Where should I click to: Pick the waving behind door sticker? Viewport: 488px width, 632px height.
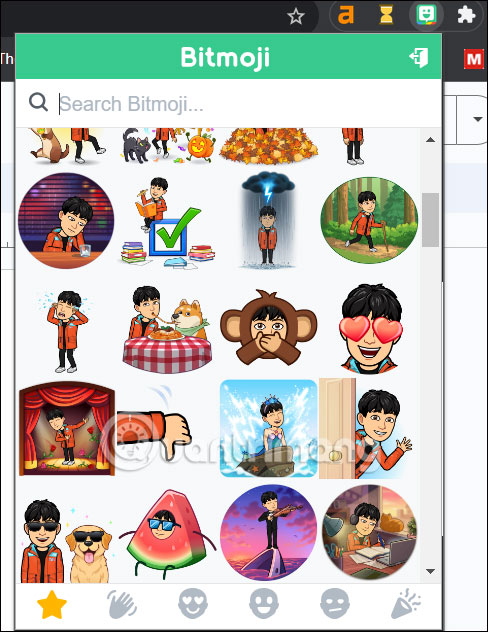click(366, 428)
